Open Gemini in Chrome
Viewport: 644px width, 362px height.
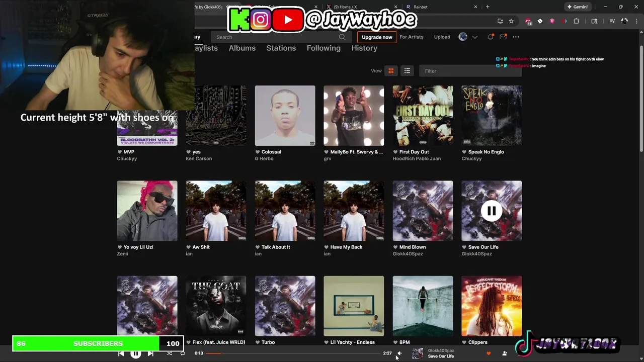click(x=577, y=7)
